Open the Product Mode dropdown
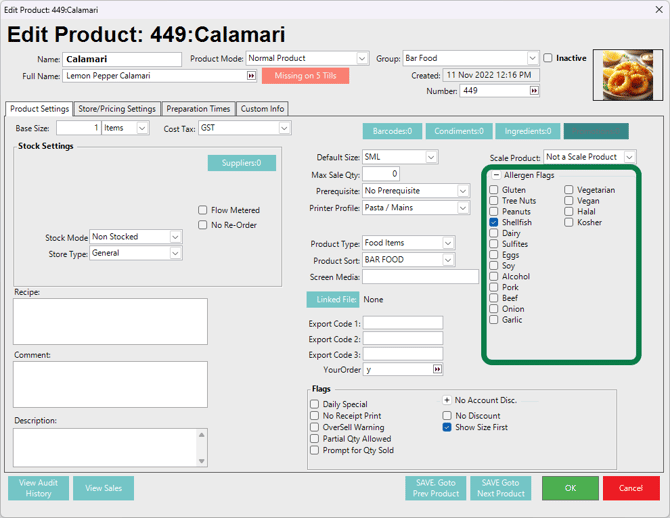Viewport: 670px width, 518px height. tap(362, 59)
